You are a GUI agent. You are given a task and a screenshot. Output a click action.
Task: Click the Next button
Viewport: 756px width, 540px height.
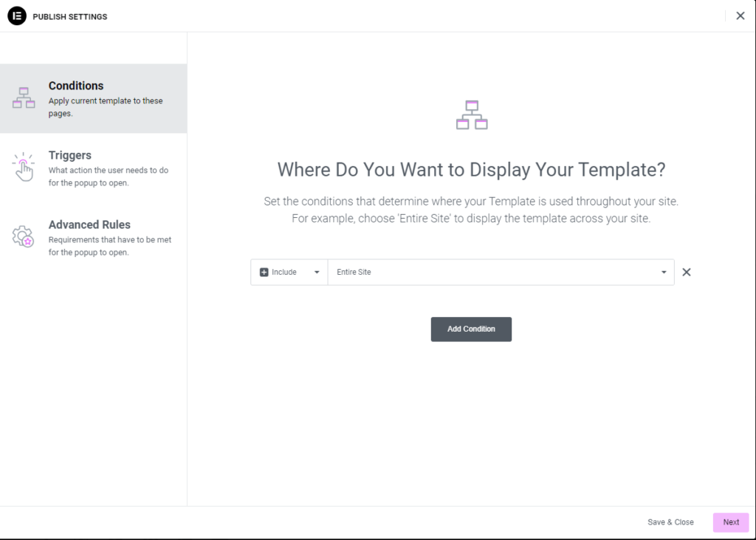click(x=731, y=522)
